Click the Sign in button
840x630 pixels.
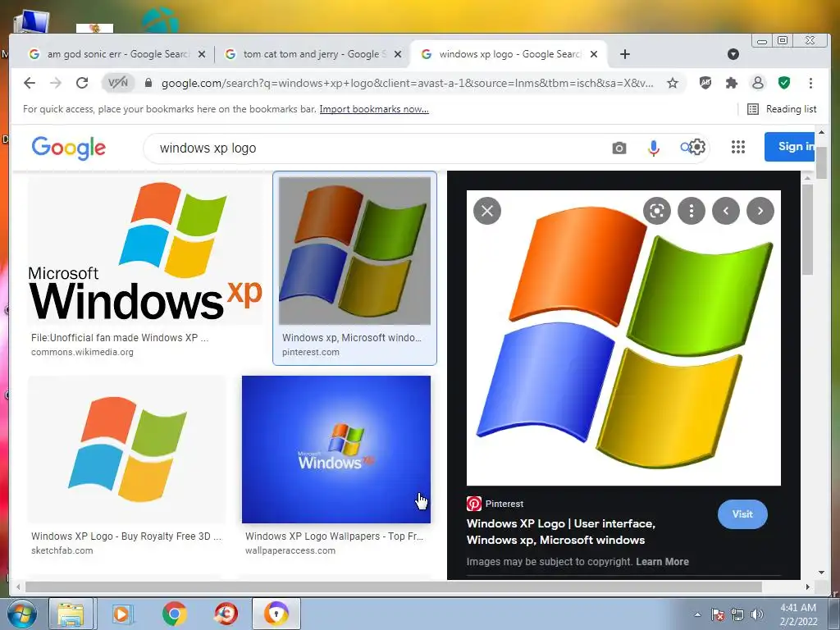(x=791, y=146)
